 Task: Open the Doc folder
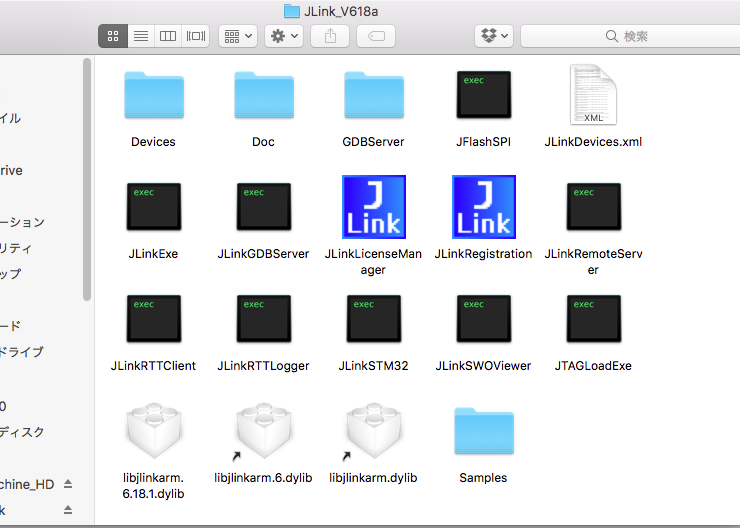click(264, 95)
